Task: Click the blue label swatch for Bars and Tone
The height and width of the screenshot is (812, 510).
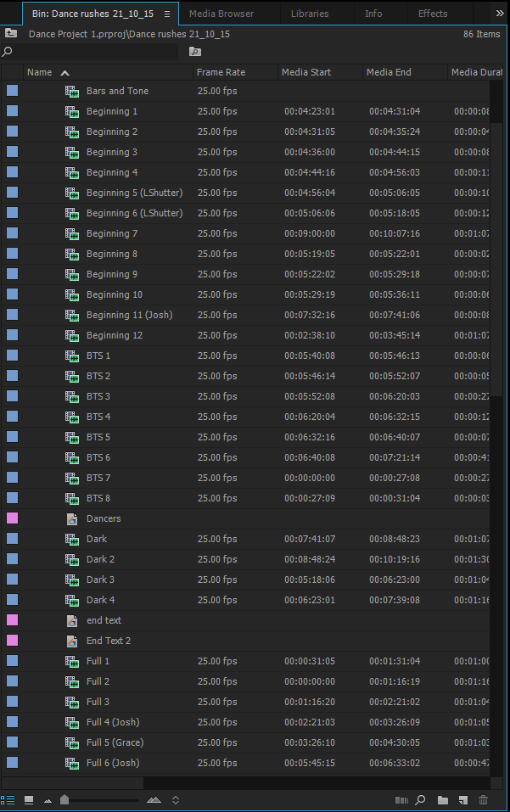Action: [13, 91]
